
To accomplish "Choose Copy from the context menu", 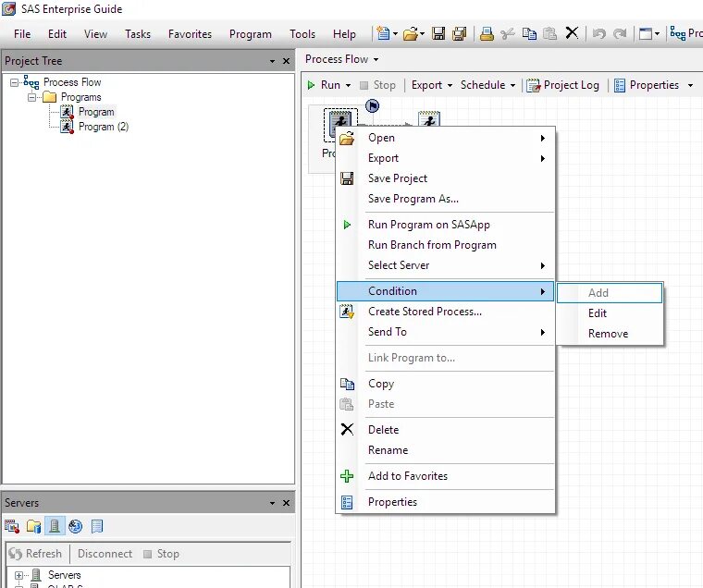I will coord(445,384).
